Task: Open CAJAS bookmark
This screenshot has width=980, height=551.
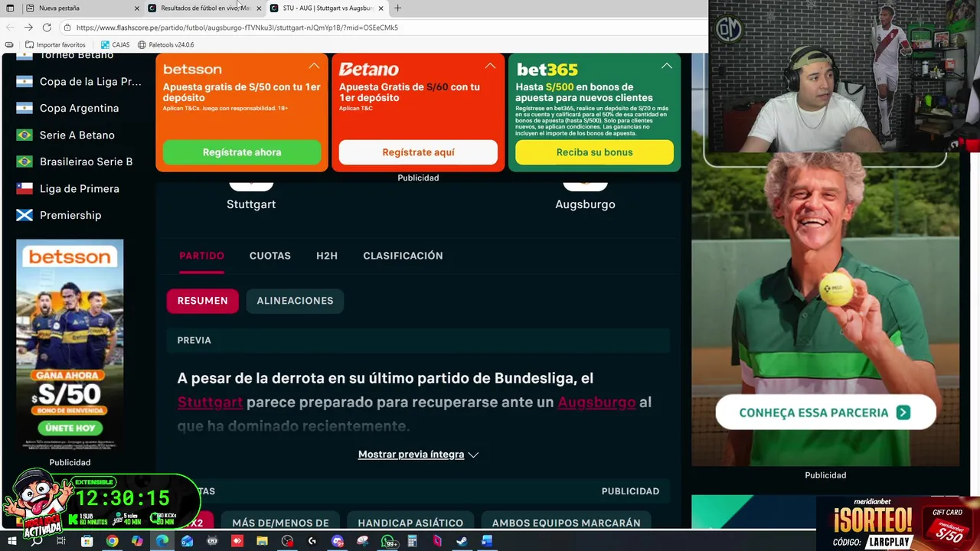Action: tap(115, 45)
